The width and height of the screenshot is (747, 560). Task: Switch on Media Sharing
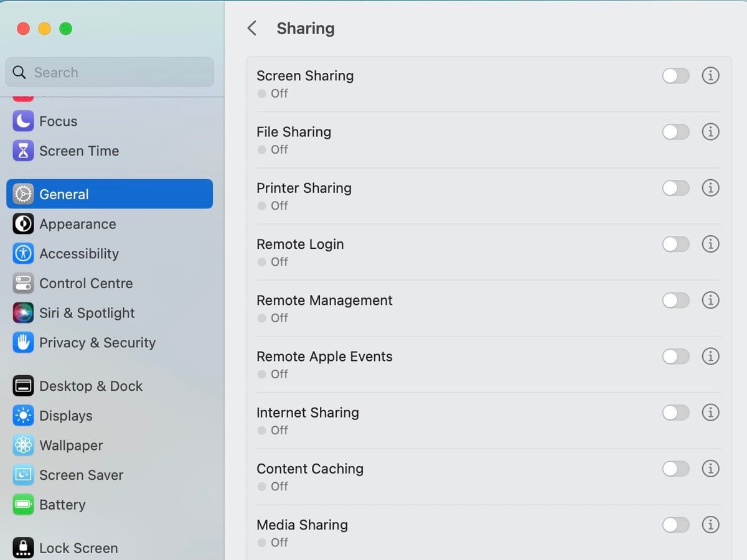pyautogui.click(x=676, y=525)
